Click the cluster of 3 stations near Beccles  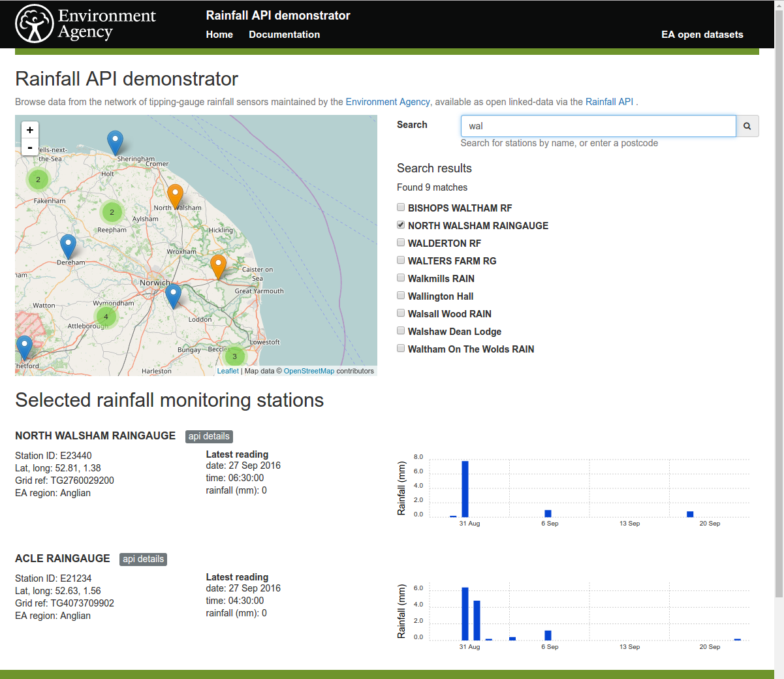pyautogui.click(x=234, y=356)
